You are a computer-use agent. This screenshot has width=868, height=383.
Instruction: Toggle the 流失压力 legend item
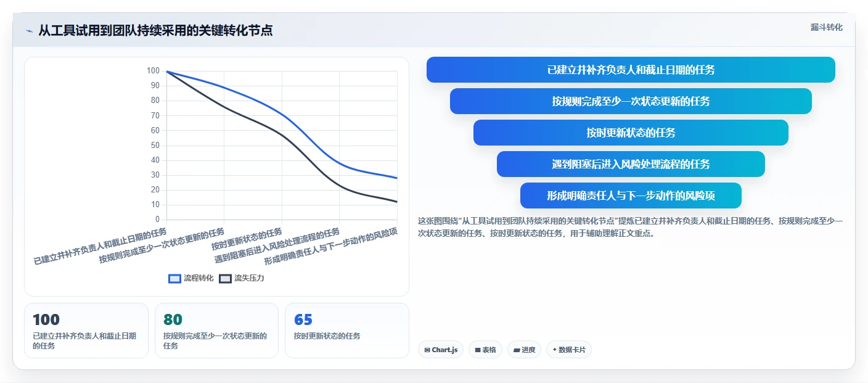coord(242,278)
